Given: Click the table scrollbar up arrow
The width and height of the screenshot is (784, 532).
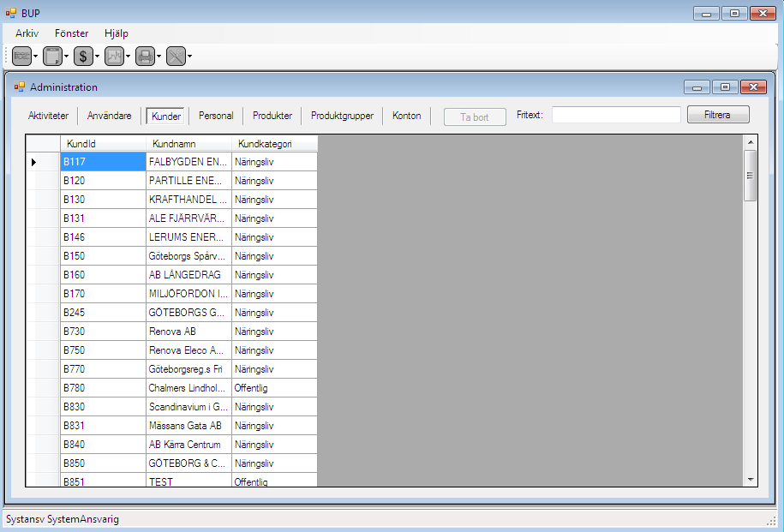Looking at the screenshot, I should coord(750,142).
